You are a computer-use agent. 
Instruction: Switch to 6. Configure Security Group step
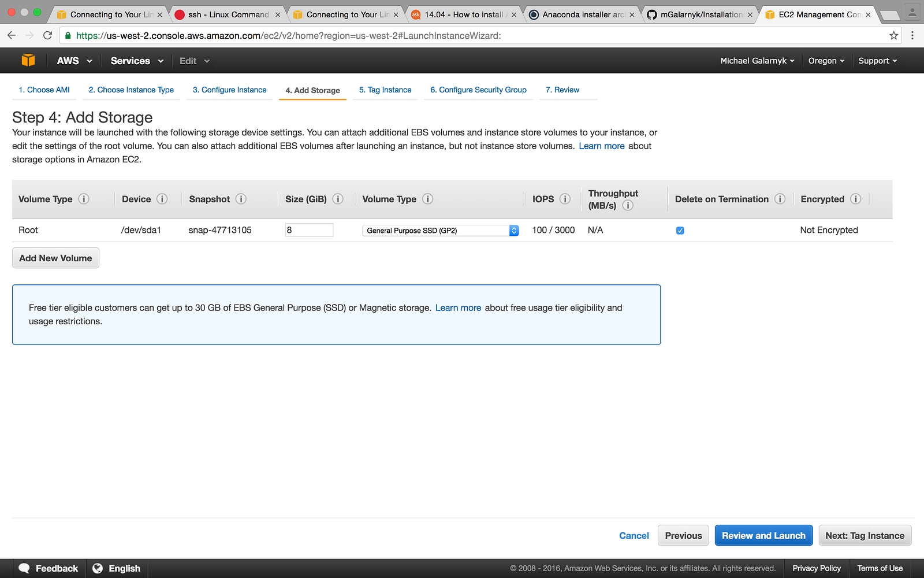click(478, 90)
